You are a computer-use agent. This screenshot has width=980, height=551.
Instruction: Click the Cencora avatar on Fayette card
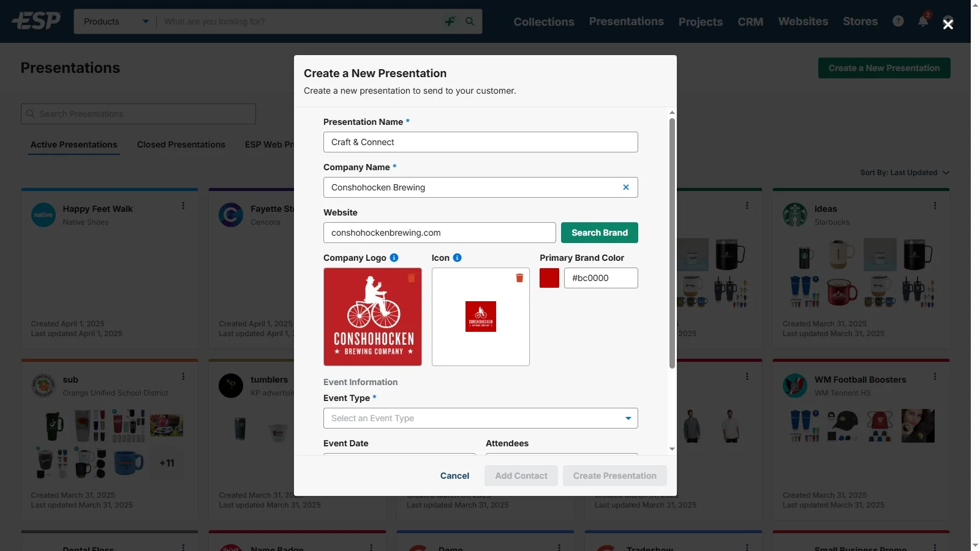click(x=231, y=215)
